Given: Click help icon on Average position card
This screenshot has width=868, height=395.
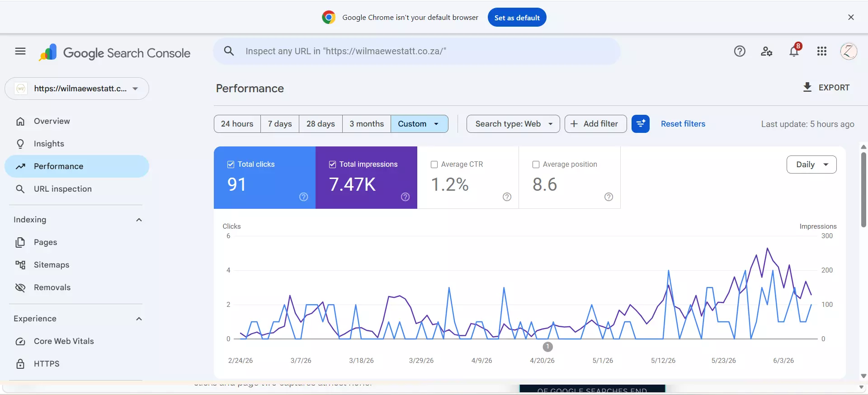Looking at the screenshot, I should (x=609, y=197).
